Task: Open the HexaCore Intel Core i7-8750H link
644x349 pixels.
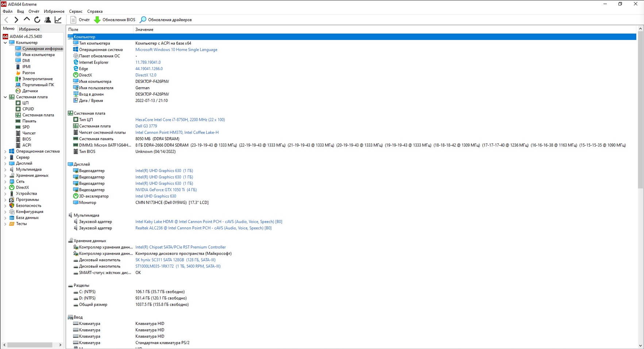Action: pyautogui.click(x=180, y=120)
